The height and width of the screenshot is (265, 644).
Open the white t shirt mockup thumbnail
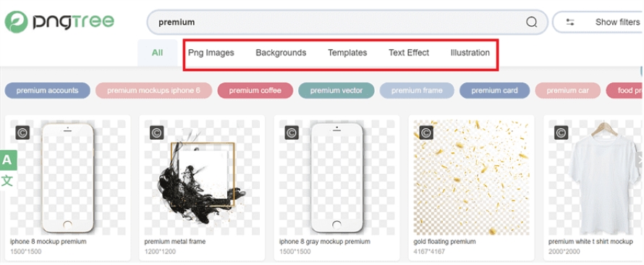[596, 177]
